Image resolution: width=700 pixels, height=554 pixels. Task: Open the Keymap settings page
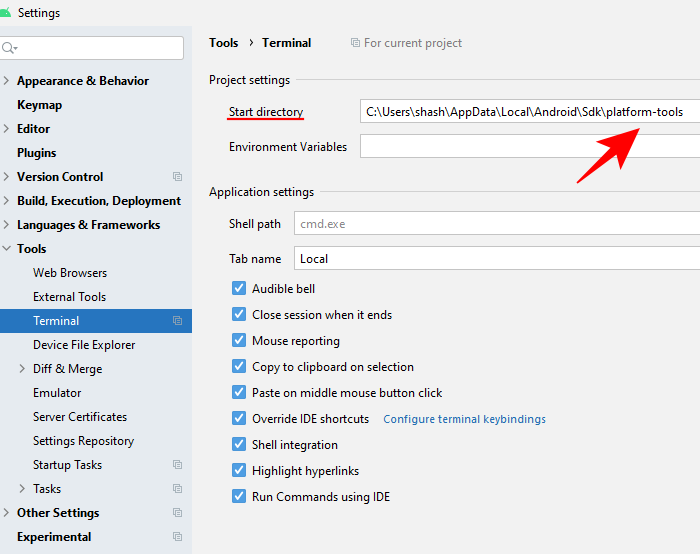39,105
